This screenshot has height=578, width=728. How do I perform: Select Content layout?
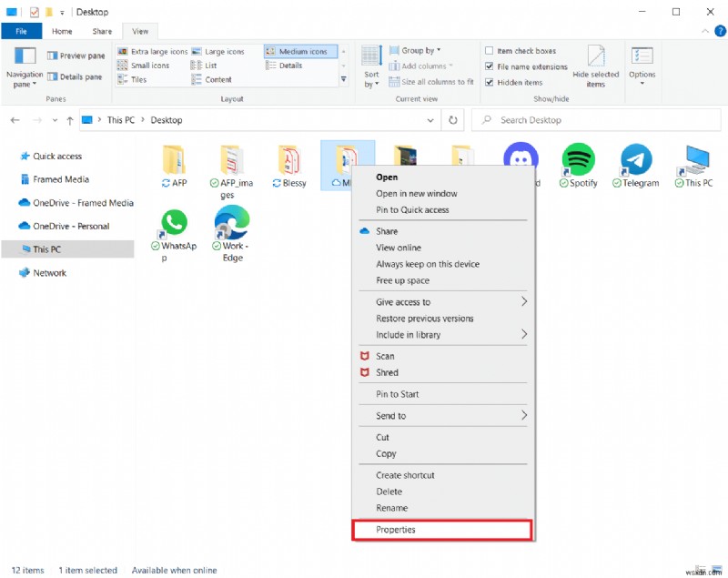coord(211,79)
